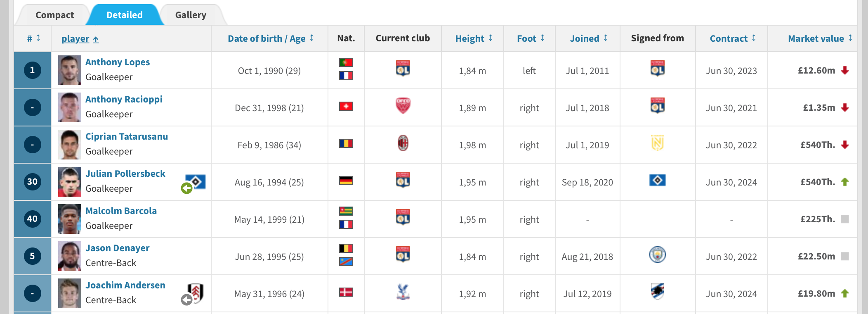Open Malcolm Barcola player link
Viewport: 868px width, 314px height.
pyautogui.click(x=121, y=211)
